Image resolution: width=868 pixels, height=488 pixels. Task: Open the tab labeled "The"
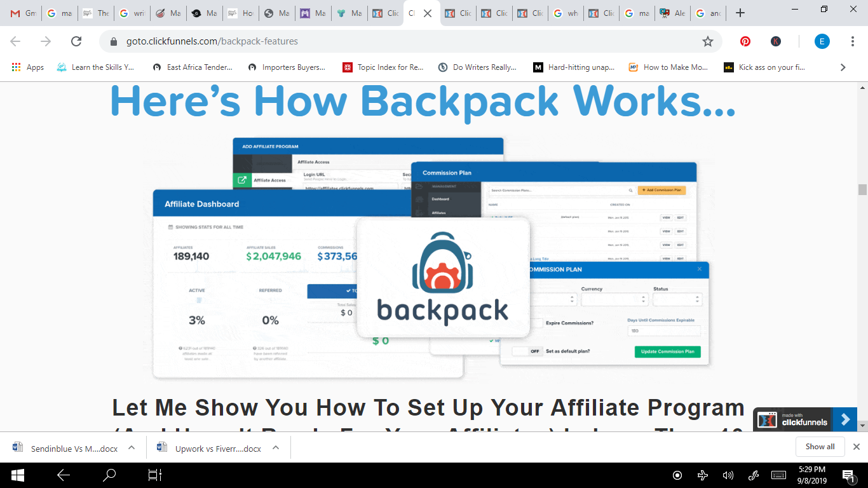point(97,13)
